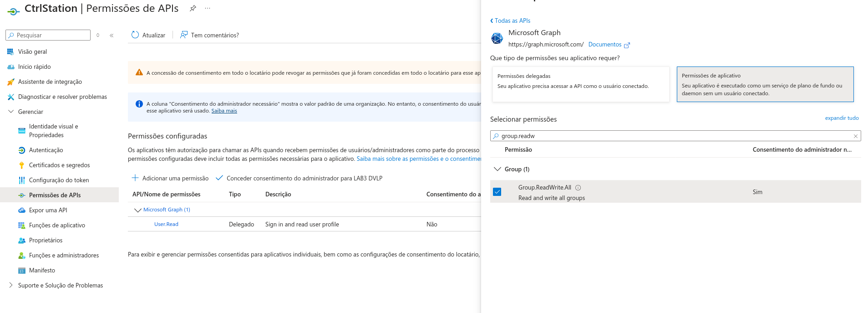Collapse the sidebar with double chevron
Screen dimensions: 868x313
tap(112, 35)
